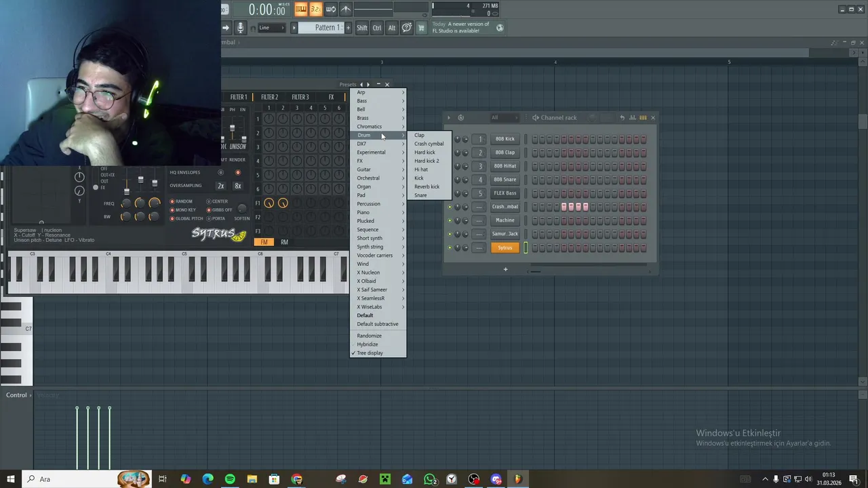The height and width of the screenshot is (488, 868).
Task: Mute the Crash cymbal channel LED
Action: 450,207
